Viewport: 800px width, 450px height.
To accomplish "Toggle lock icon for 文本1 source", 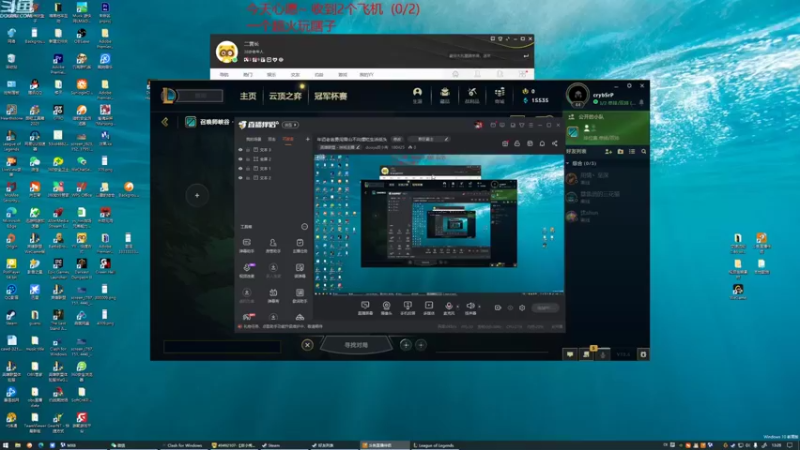I will [x=248, y=168].
